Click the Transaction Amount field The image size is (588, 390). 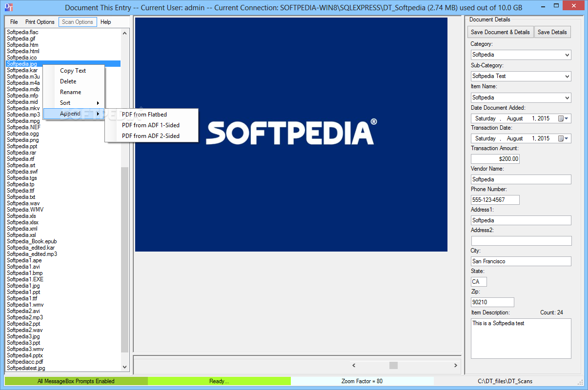point(495,159)
